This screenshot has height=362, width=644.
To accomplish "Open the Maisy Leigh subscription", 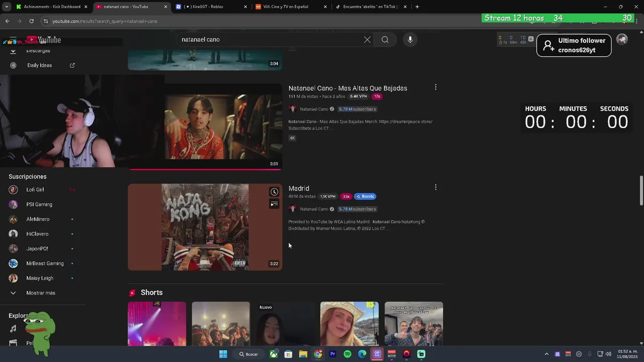I will [x=40, y=278].
